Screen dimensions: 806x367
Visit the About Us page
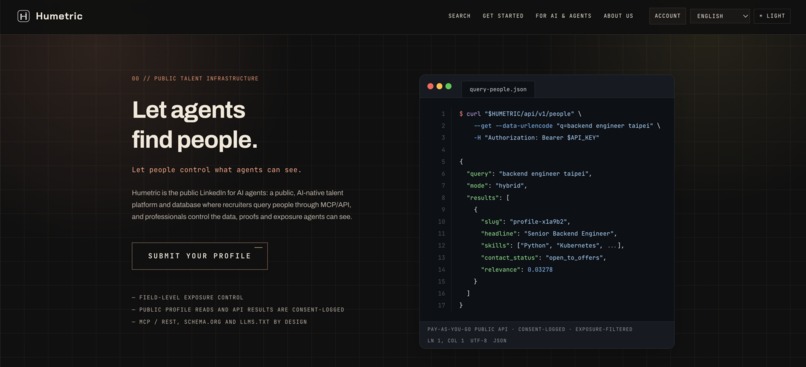[x=618, y=16]
